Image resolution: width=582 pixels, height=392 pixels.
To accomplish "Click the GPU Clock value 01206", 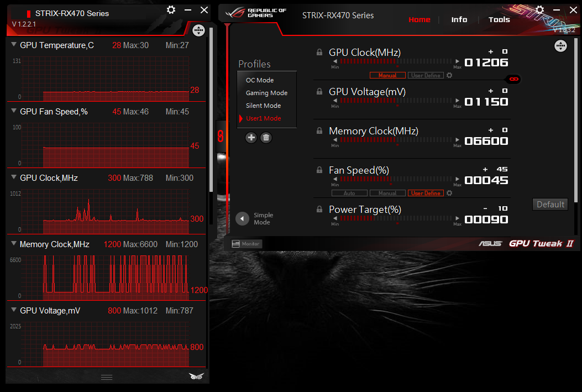I will 486,62.
